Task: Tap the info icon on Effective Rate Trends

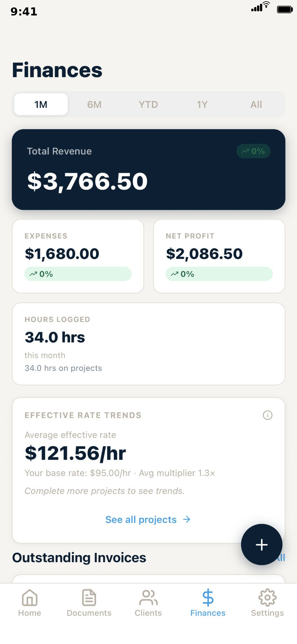Action: pyautogui.click(x=267, y=415)
